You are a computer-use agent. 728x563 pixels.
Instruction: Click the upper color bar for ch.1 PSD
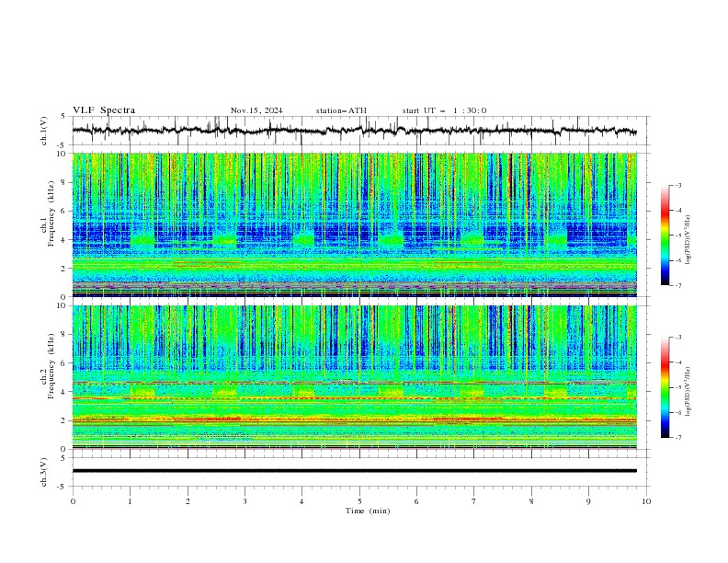point(665,236)
